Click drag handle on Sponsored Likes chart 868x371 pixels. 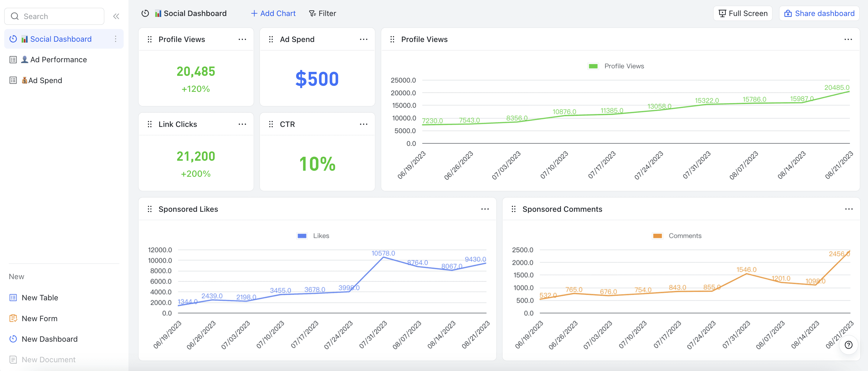(x=150, y=209)
